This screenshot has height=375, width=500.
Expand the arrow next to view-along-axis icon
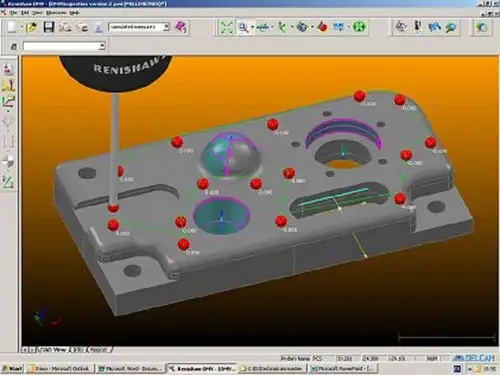[272, 27]
